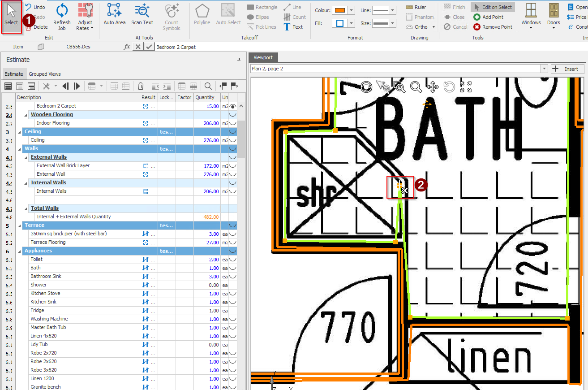Click Refresh Job in the ribbon

coord(62,17)
